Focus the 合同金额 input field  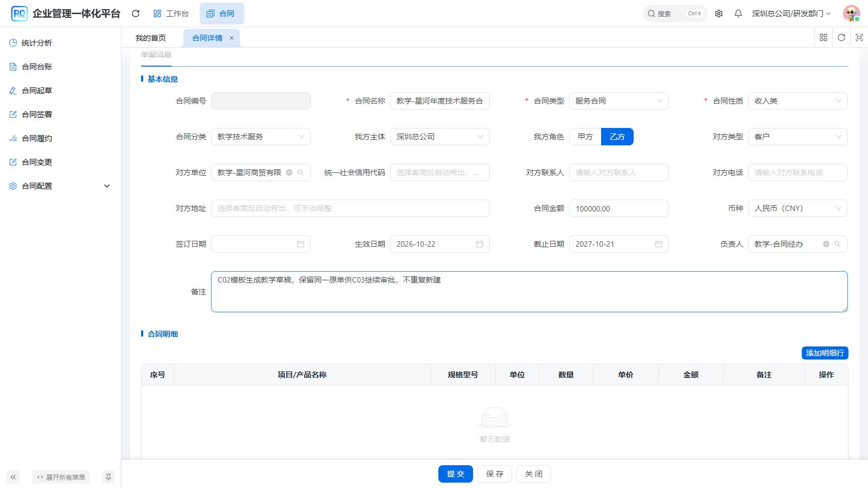(x=619, y=208)
